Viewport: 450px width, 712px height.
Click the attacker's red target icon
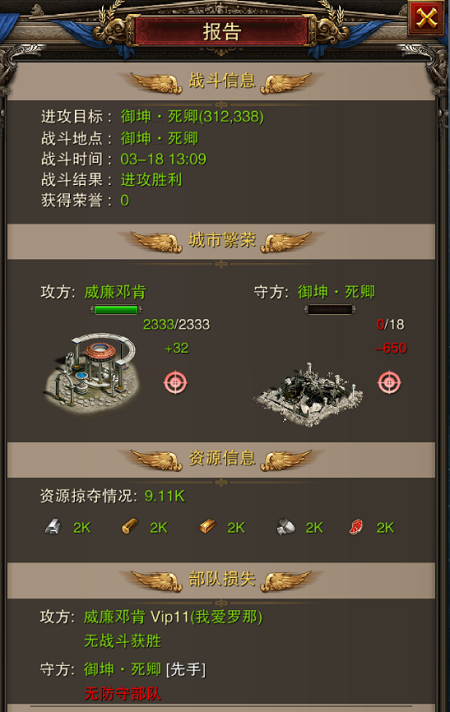coord(175,382)
